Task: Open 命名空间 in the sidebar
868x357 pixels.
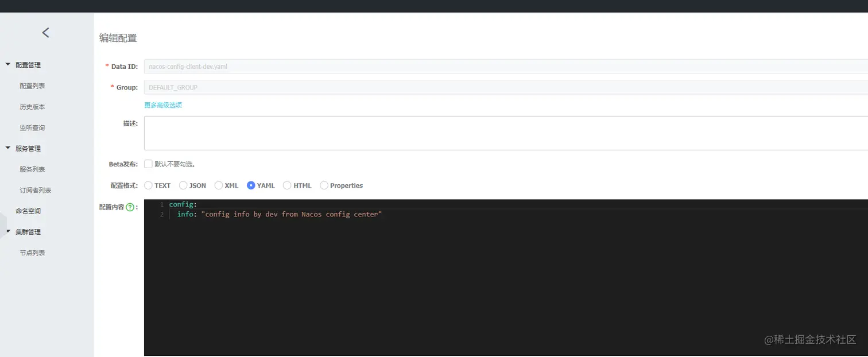Action: [28, 211]
